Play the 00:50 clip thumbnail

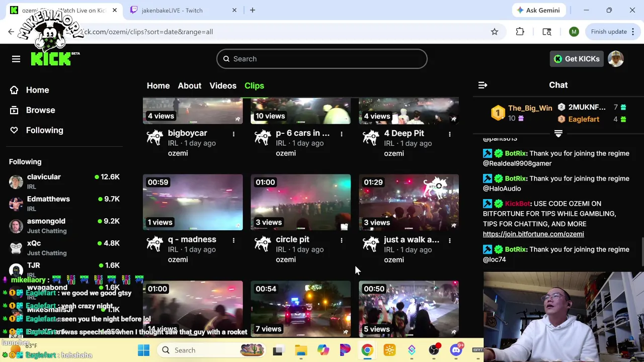pos(409,309)
